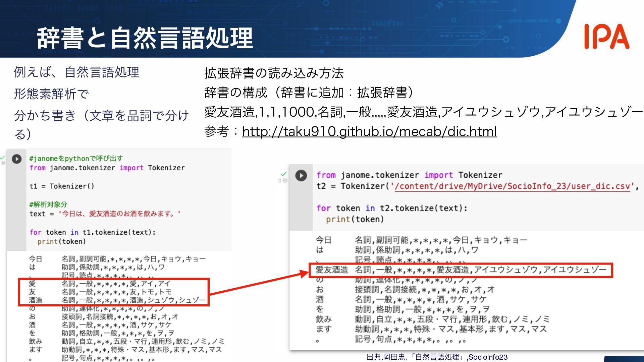Select the slide title 辞書と自然言語処理
The height and width of the screenshot is (362, 644).
(145, 38)
